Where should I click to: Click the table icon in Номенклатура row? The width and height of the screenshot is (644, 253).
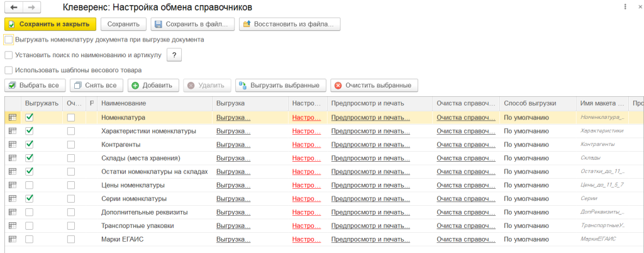pos(13,118)
